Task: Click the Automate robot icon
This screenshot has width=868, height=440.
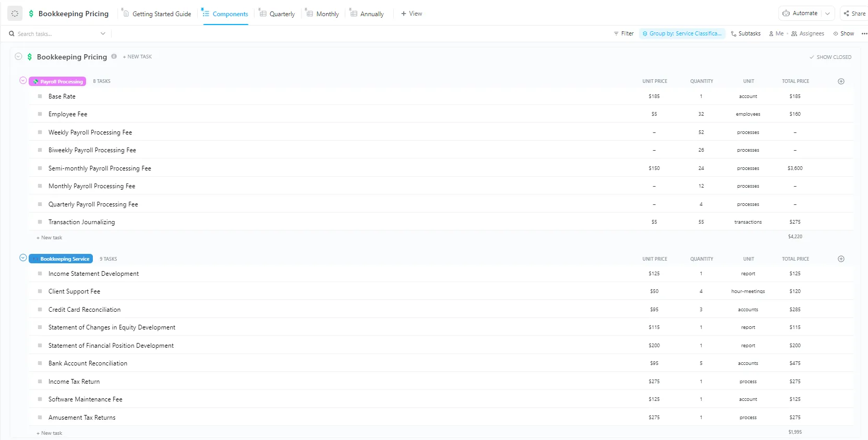Action: pos(786,14)
